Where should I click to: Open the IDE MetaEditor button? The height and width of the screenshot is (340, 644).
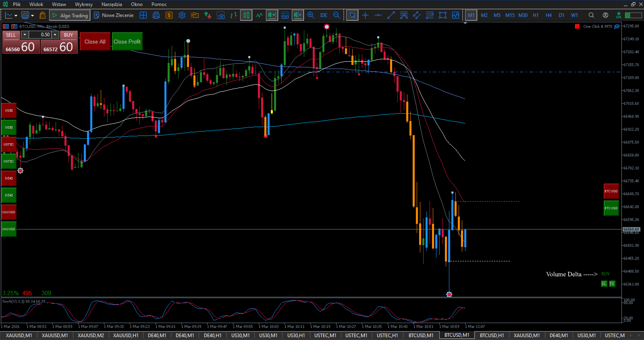coord(324,15)
